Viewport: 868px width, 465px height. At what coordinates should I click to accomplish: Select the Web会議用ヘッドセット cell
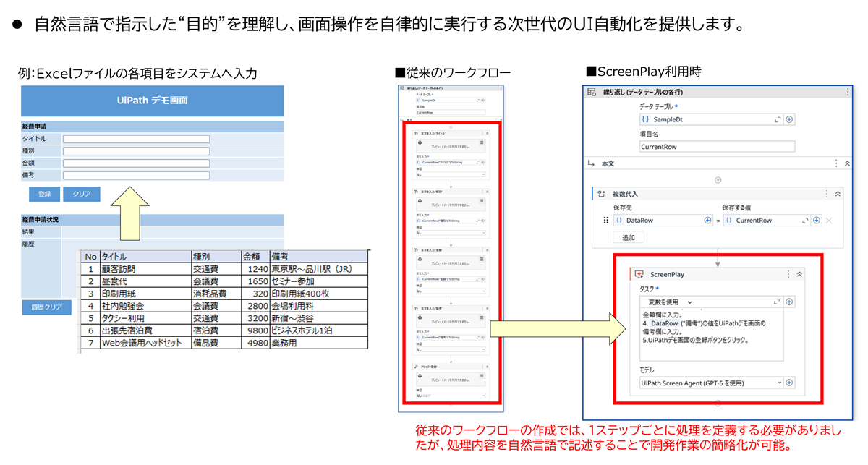(x=145, y=343)
